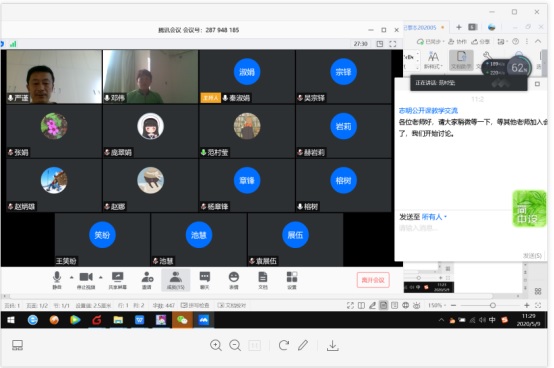This screenshot has height=368, width=554.
Task: Toggle Stop Video camera button
Action: (x=86, y=281)
